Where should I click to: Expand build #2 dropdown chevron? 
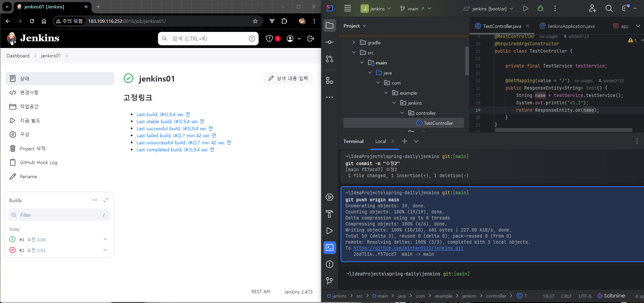click(105, 250)
